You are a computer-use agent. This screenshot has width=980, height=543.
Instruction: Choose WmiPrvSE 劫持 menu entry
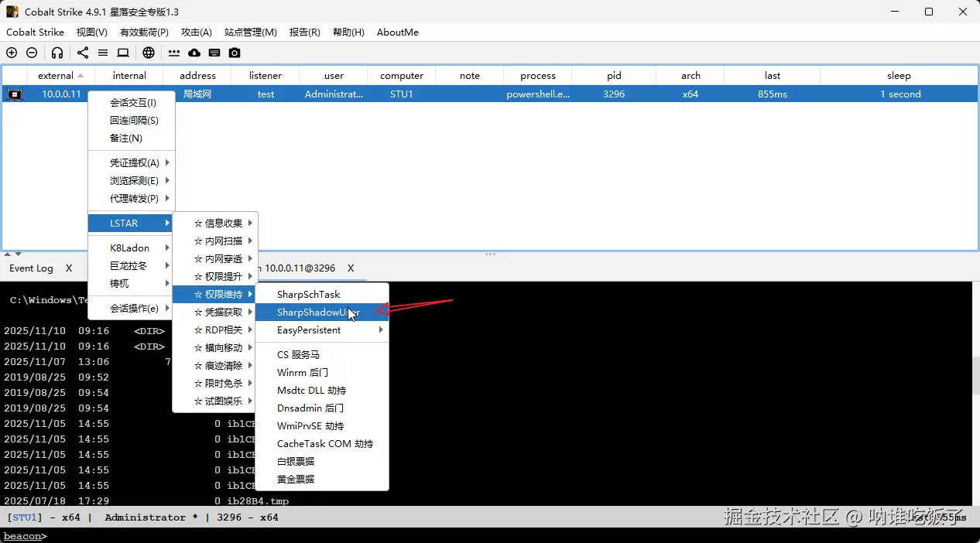tap(322, 426)
